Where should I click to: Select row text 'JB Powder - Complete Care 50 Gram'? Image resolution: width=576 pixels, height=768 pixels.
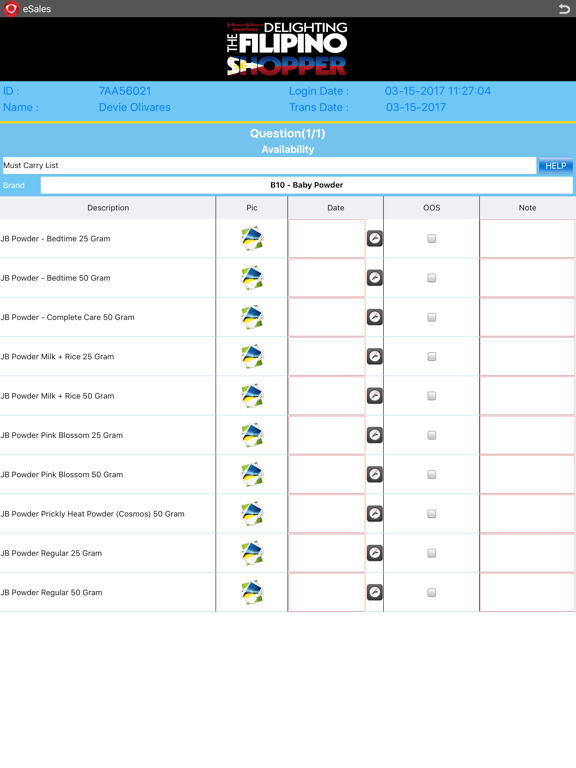tap(68, 317)
